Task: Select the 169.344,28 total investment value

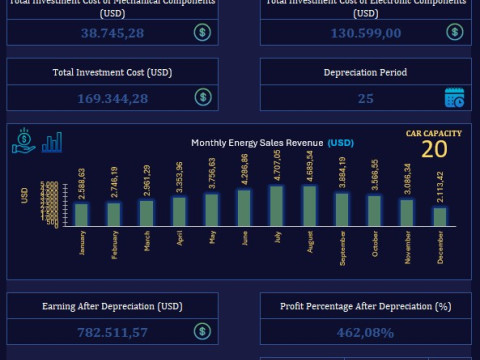Action: pos(113,98)
